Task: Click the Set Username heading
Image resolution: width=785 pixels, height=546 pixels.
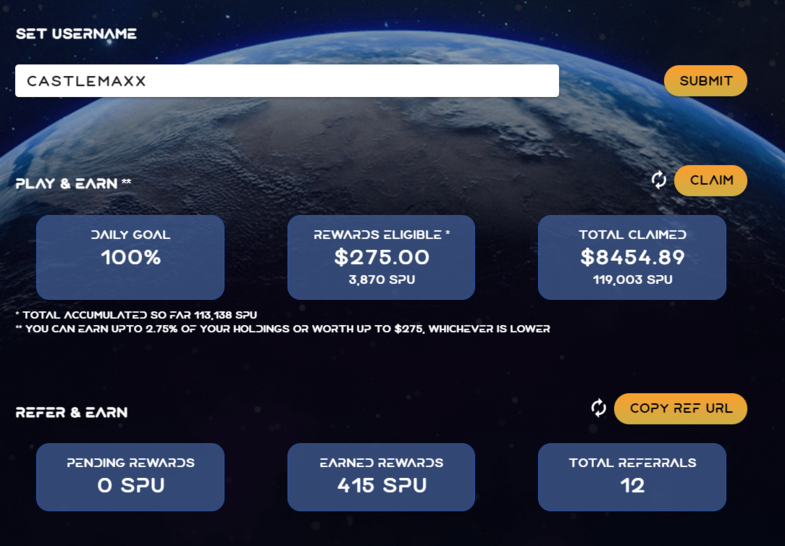Action: tap(76, 34)
